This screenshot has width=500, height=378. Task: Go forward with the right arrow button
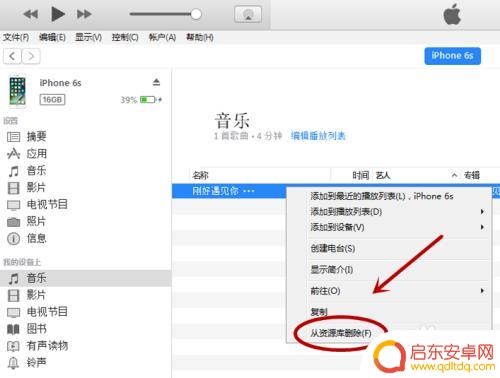[x=31, y=56]
